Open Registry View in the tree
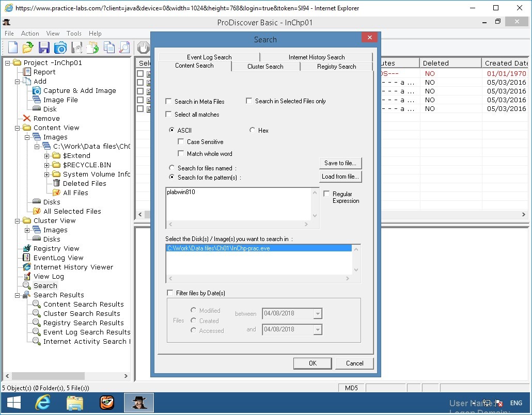 coord(56,248)
